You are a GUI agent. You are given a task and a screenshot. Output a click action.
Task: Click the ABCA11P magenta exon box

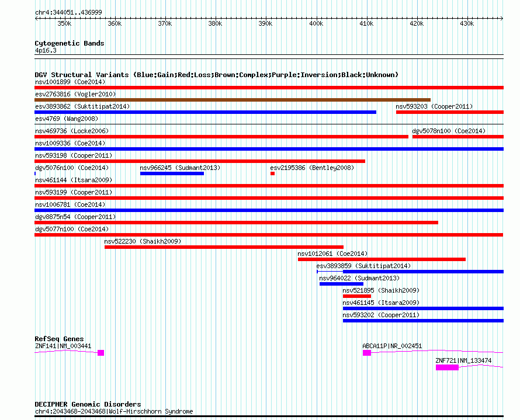point(367,353)
